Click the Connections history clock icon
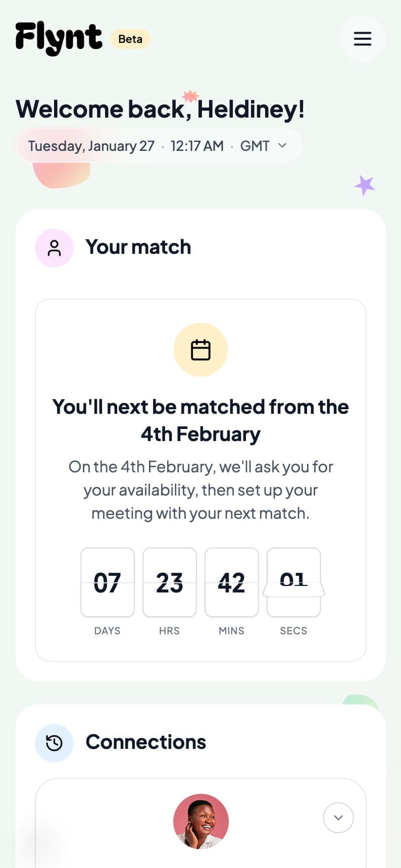The width and height of the screenshot is (401, 868). click(54, 742)
